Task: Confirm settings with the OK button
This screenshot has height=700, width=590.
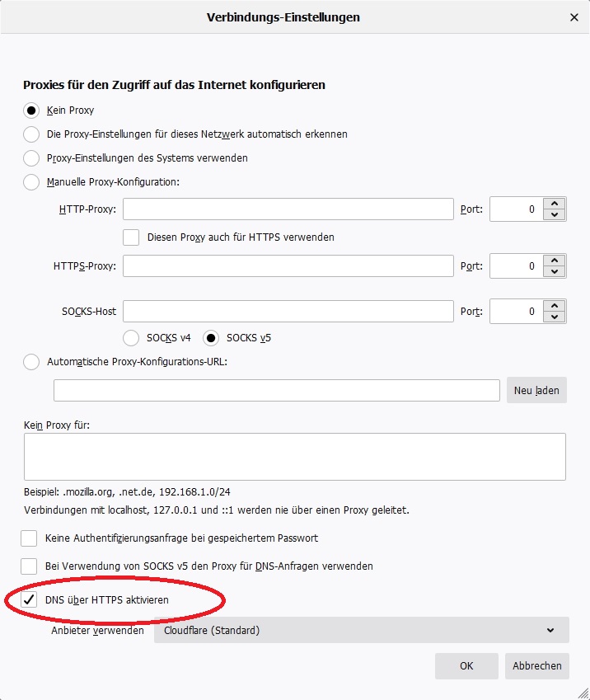Action: 466,666
